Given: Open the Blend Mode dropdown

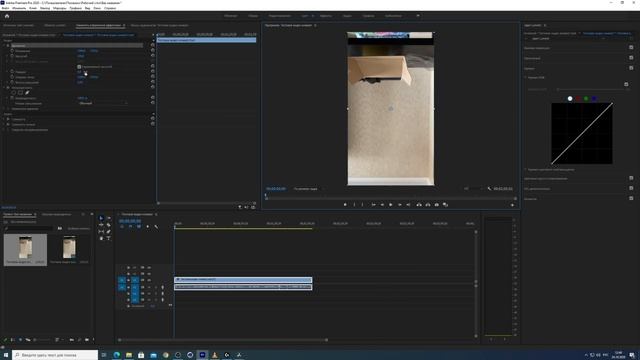Looking at the screenshot, I should 103,103.
